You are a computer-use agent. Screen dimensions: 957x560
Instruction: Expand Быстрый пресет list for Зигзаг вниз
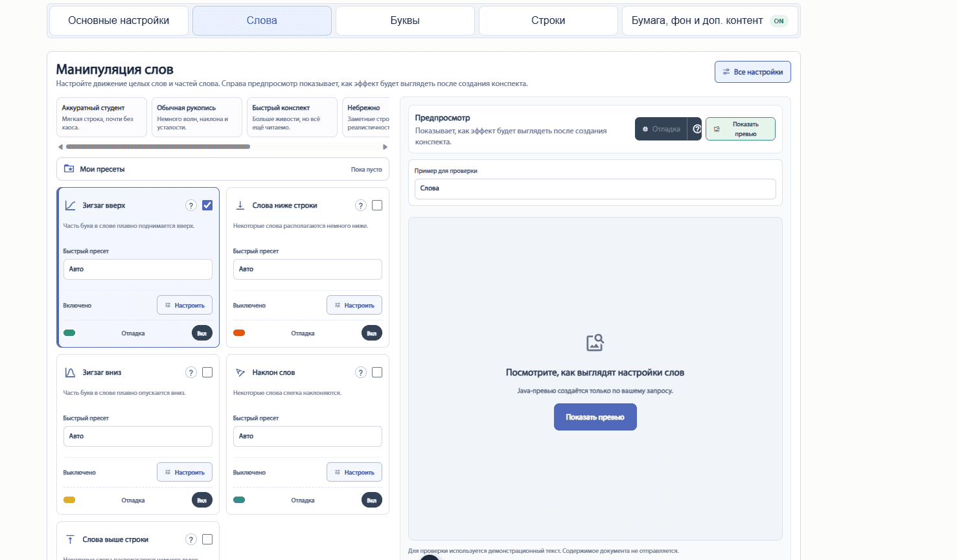click(x=138, y=436)
